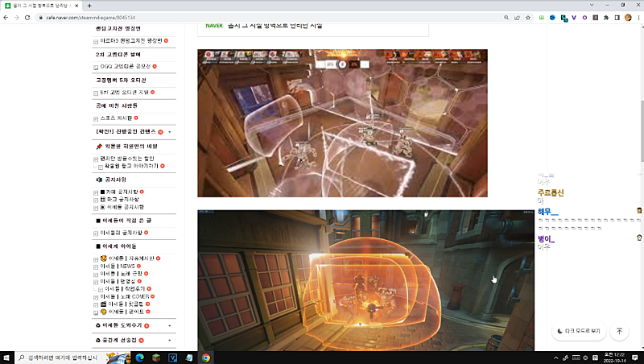
Task: Open Chrome's three-dot menu
Action: coord(638,18)
